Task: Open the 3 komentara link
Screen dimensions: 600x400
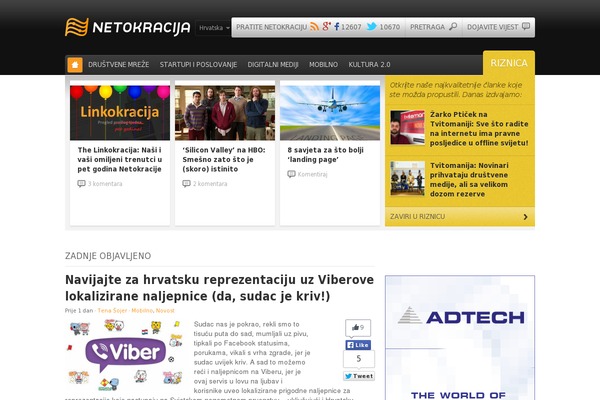Action: [x=105, y=184]
